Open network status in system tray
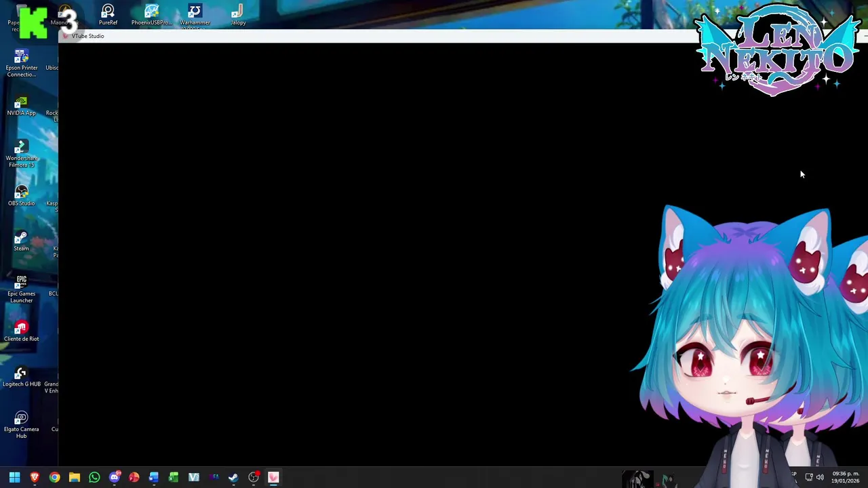868x488 pixels. pyautogui.click(x=808, y=477)
